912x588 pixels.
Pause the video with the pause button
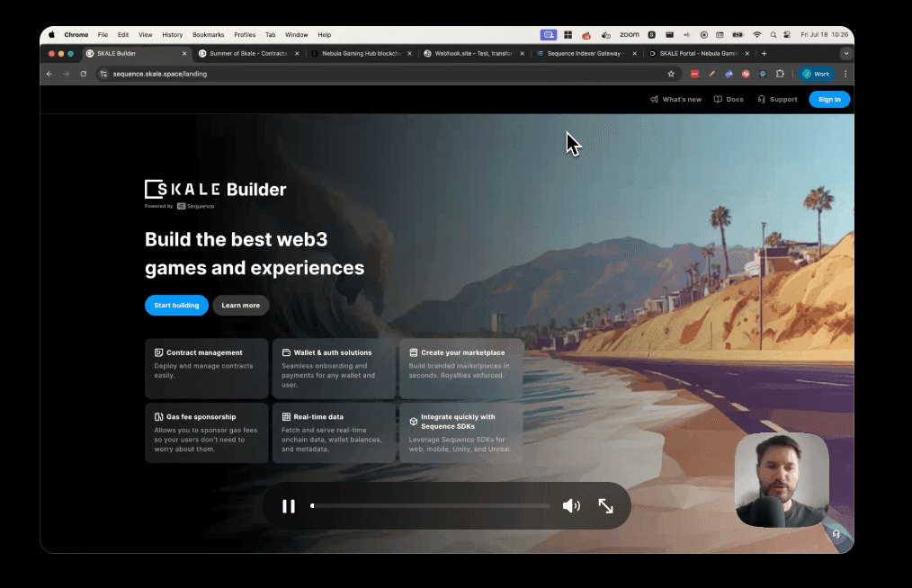tap(289, 506)
